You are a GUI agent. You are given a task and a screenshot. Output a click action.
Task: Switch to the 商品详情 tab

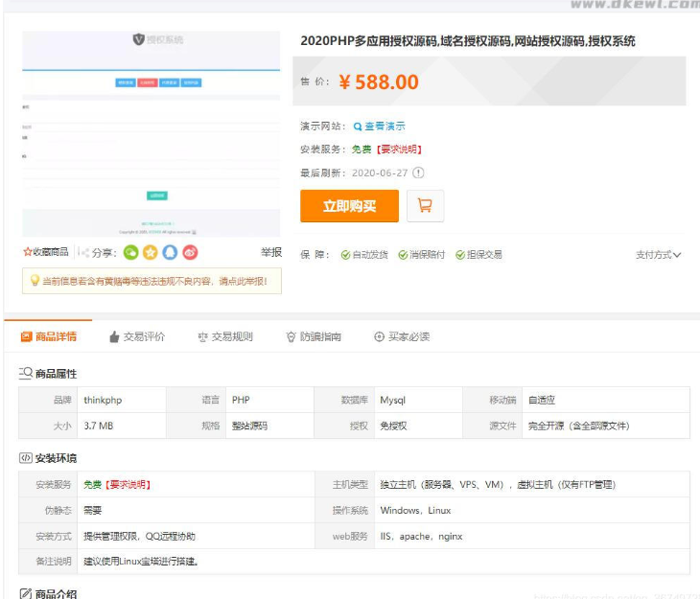tap(49, 336)
